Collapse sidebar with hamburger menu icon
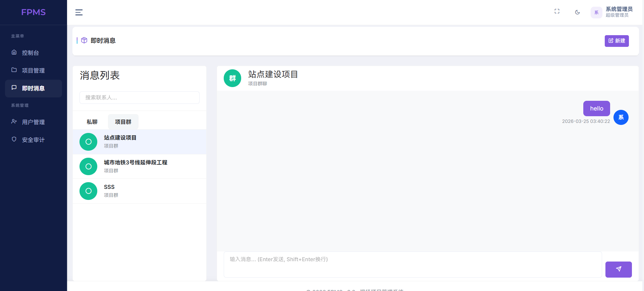The image size is (644, 291). (x=79, y=12)
